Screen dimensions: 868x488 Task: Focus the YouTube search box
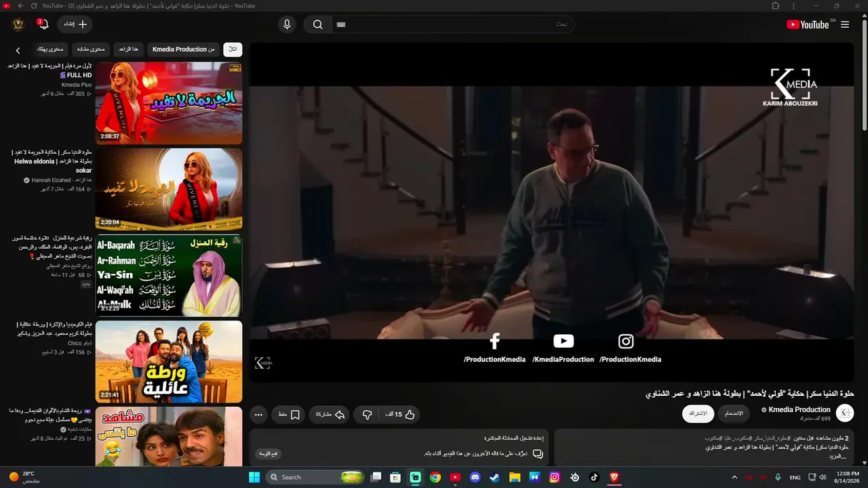click(x=453, y=24)
